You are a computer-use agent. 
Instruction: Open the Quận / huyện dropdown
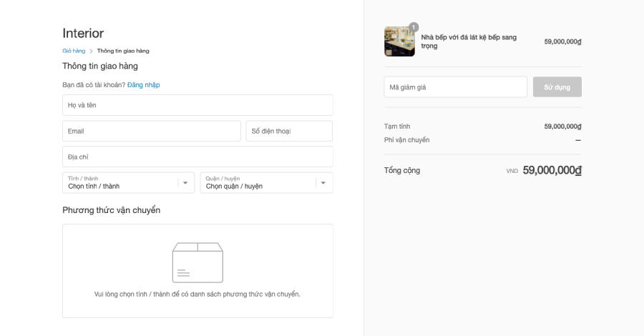click(x=267, y=182)
